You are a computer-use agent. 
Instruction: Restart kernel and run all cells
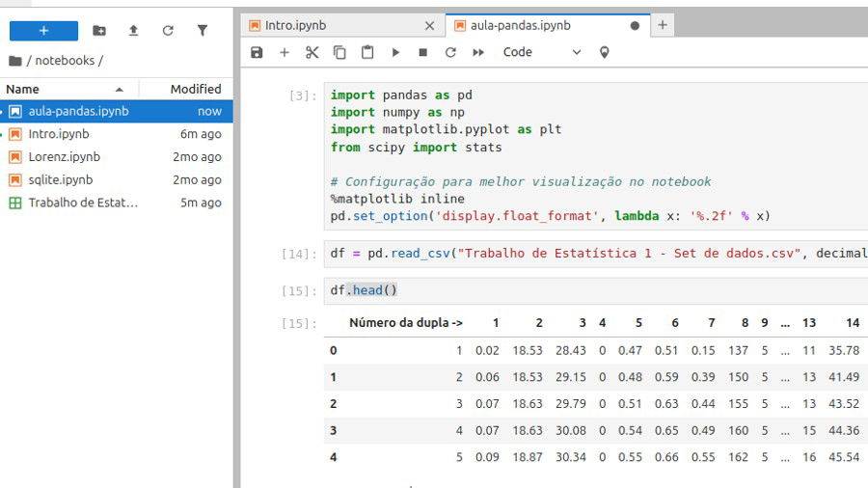(x=478, y=53)
